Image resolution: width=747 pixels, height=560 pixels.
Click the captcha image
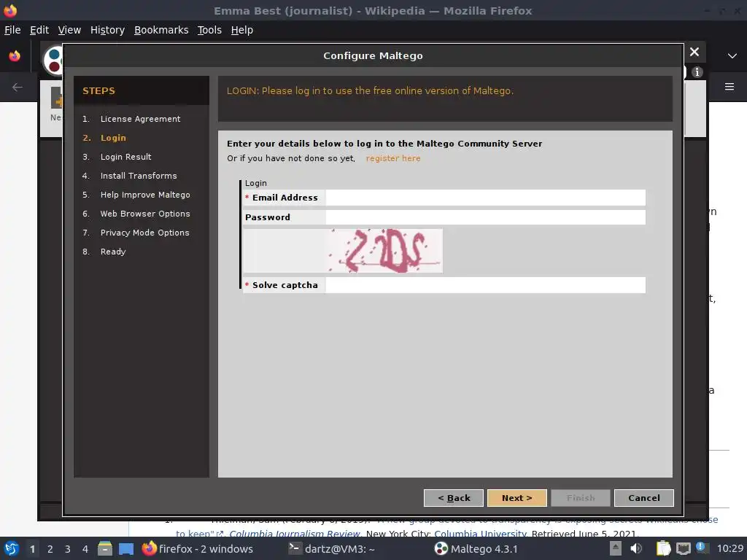click(384, 251)
